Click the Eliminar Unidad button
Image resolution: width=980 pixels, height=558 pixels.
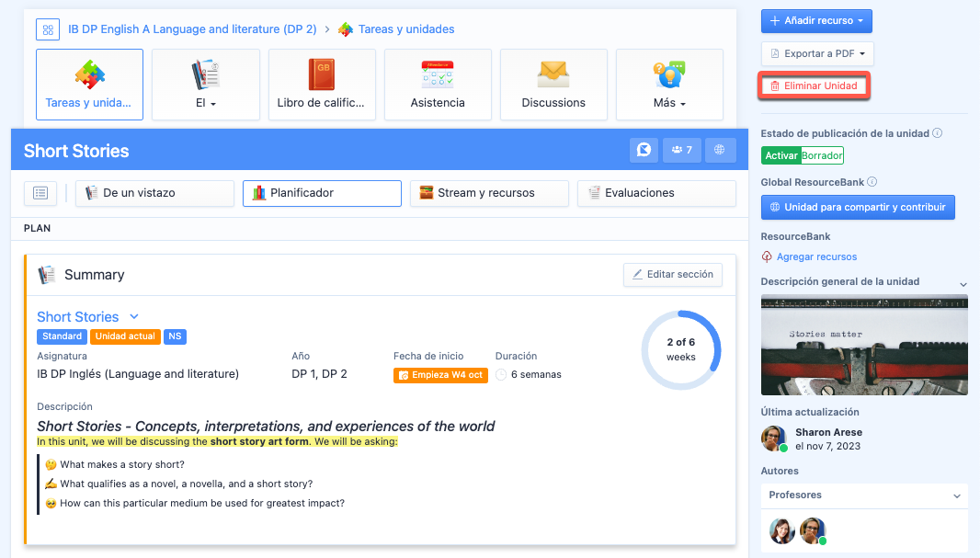(814, 86)
